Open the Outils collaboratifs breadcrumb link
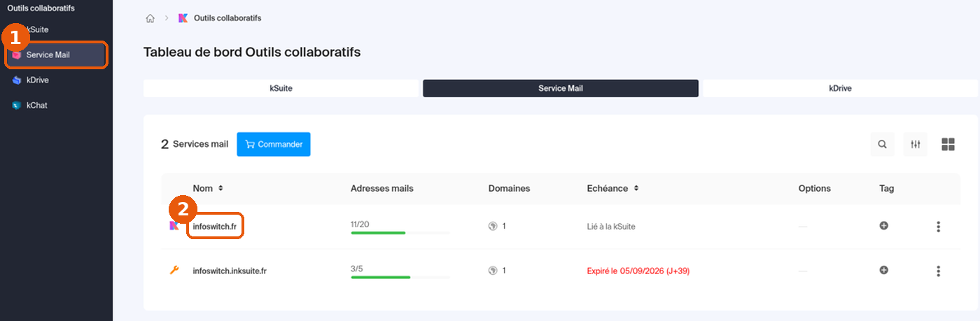Image resolution: width=980 pixels, height=321 pixels. [x=227, y=18]
